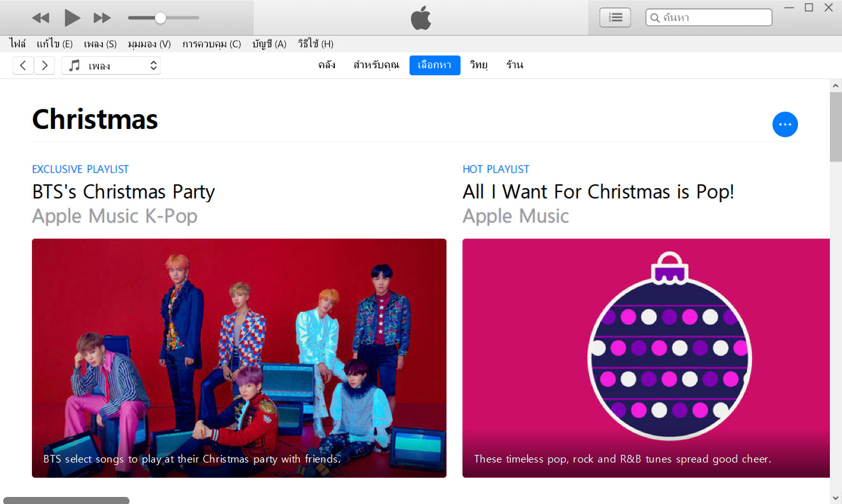This screenshot has width=842, height=504.
Task: Open All I Want For Christmas is Pop! thumbnail
Action: [646, 358]
